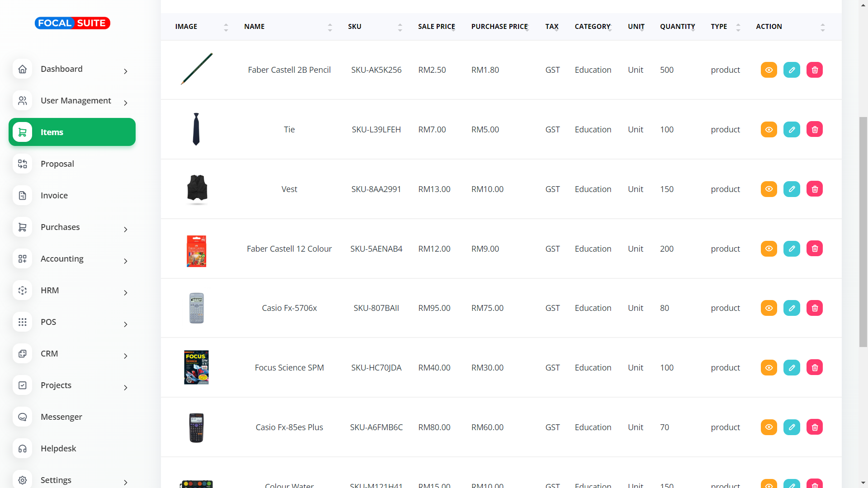Open the Tie product thumbnail

[196, 129]
